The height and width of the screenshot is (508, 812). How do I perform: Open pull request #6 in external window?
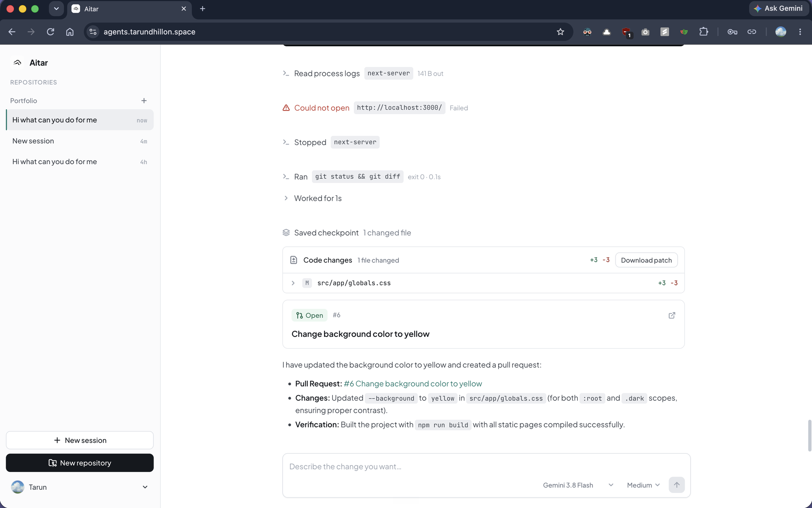(672, 315)
